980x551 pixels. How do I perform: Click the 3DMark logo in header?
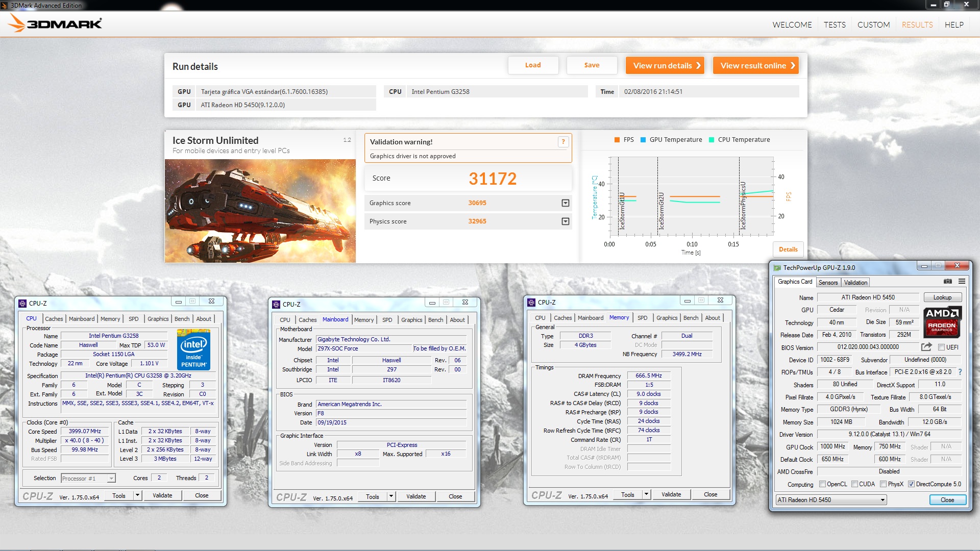[55, 23]
